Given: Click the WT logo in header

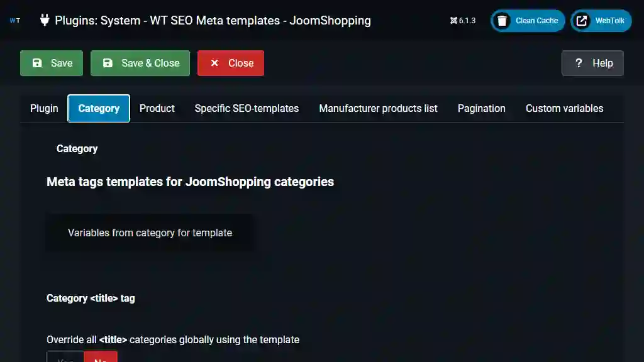Looking at the screenshot, I should [15, 21].
